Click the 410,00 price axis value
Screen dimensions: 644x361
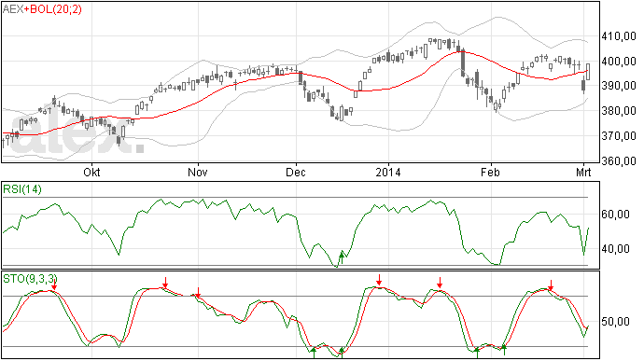point(619,36)
